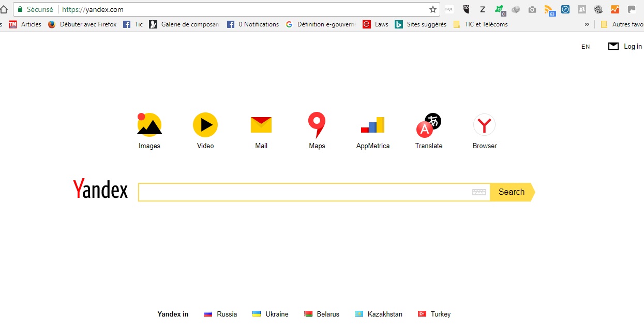This screenshot has height=330, width=644.
Task: Open the Définition e-gouvernement bookmark
Action: 321,24
